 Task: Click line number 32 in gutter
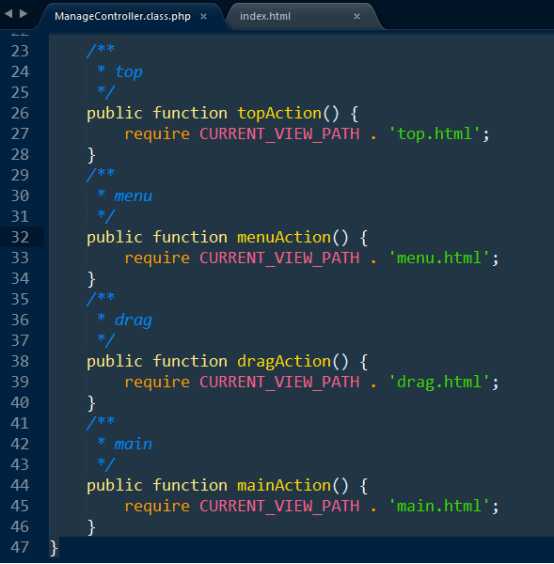click(x=20, y=237)
